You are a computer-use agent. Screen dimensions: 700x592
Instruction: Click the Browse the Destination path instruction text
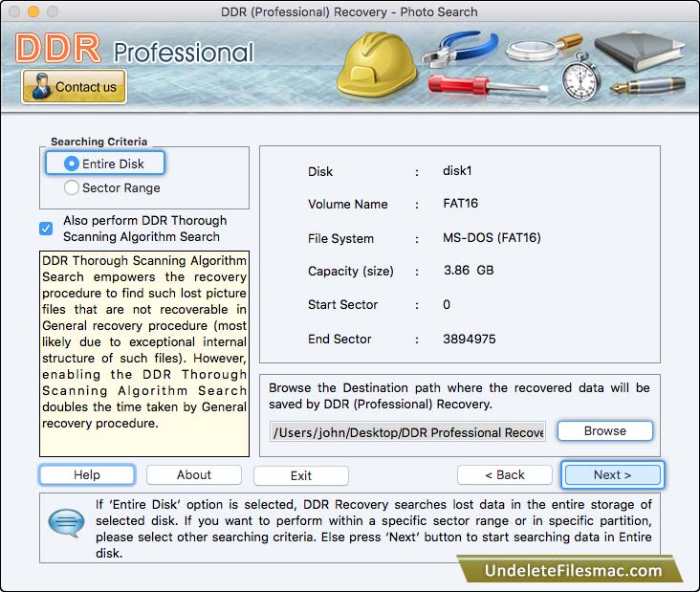click(x=459, y=396)
